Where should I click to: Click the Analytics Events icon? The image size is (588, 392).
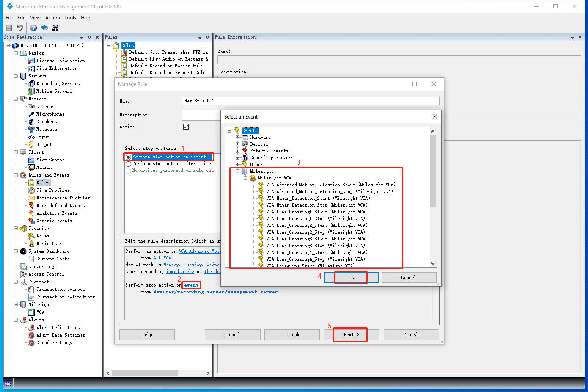31,213
